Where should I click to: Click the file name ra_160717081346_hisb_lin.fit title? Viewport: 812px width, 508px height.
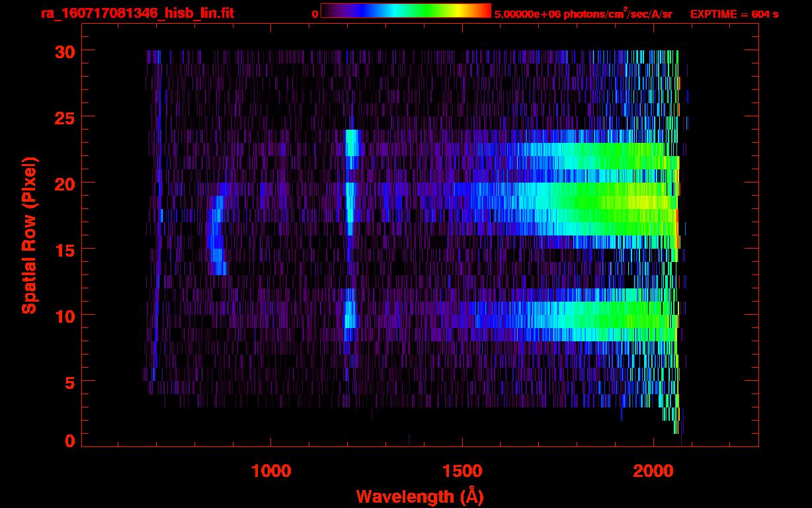click(137, 13)
